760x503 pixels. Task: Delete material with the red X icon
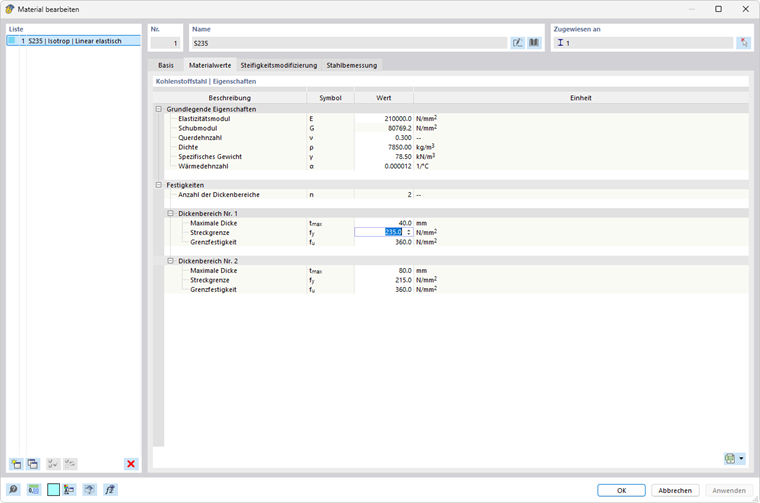pyautogui.click(x=131, y=464)
